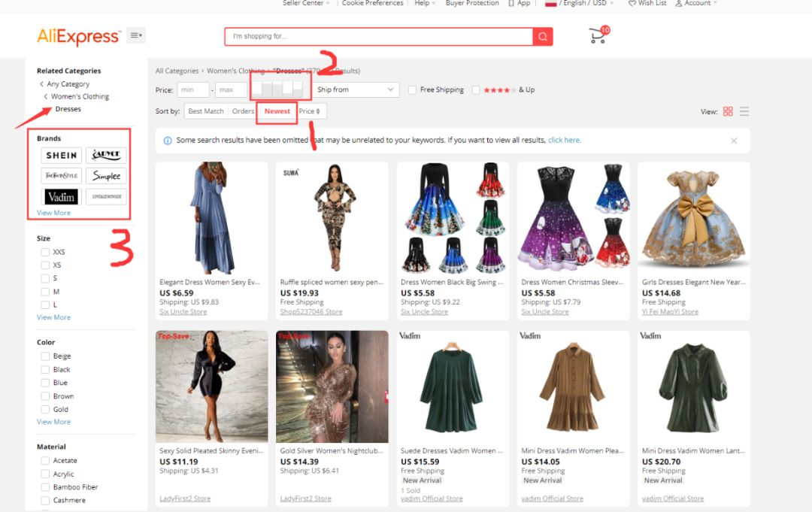Dismiss the omitted results notice
The width and height of the screenshot is (812, 512).
pyautogui.click(x=734, y=141)
